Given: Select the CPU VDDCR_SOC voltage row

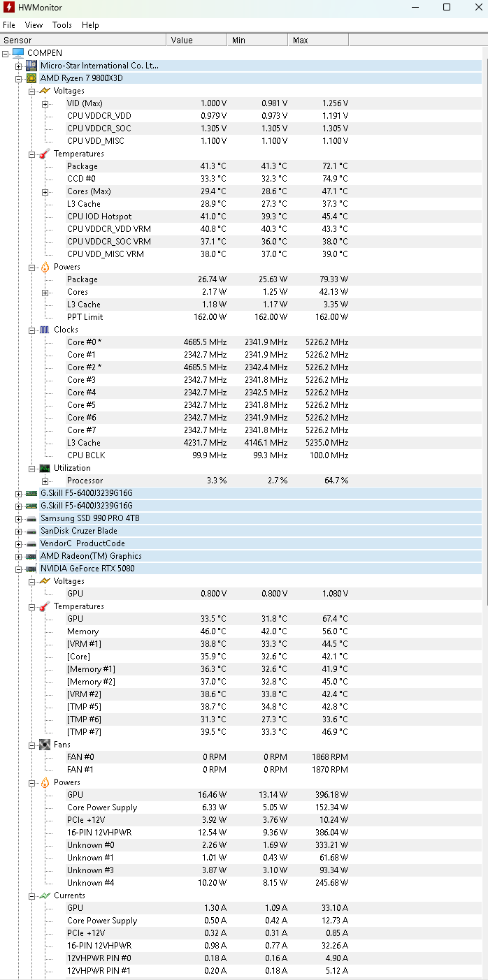Looking at the screenshot, I should (x=208, y=129).
